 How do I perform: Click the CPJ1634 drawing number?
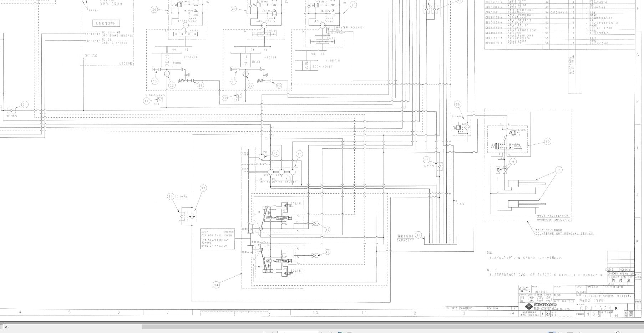click(596, 308)
